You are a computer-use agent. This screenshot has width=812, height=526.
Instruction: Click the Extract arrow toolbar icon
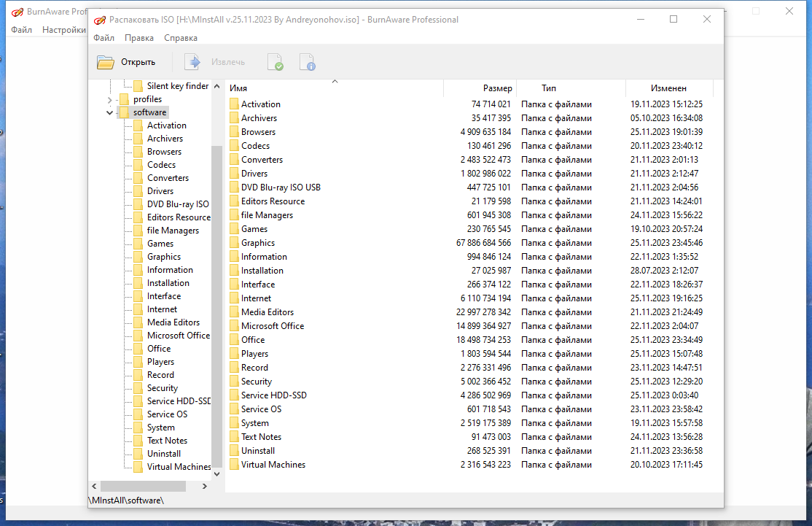click(x=192, y=62)
